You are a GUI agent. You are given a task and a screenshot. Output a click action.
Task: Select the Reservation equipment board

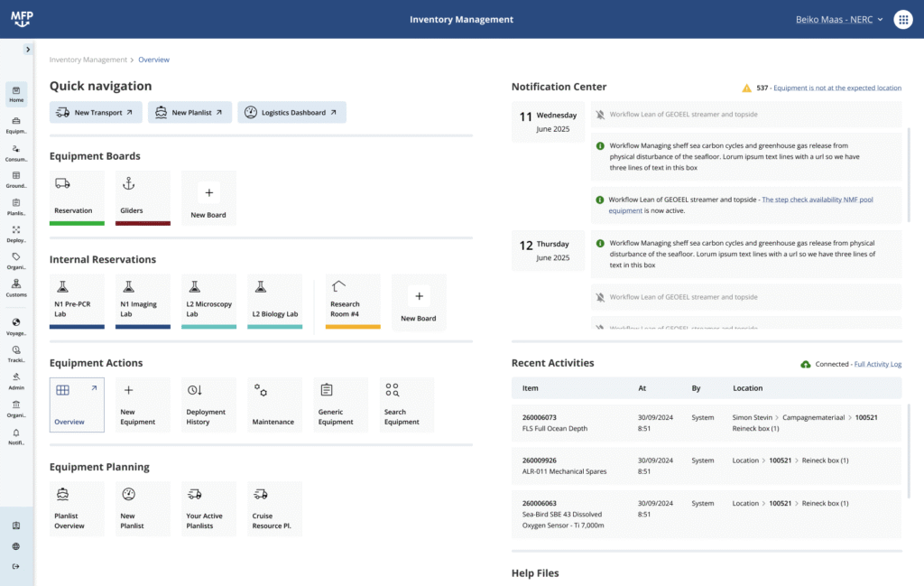click(77, 198)
